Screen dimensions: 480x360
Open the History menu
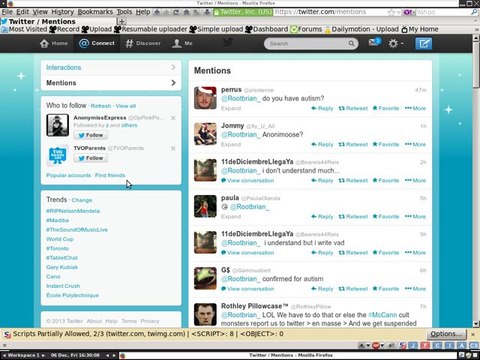pyautogui.click(x=62, y=12)
